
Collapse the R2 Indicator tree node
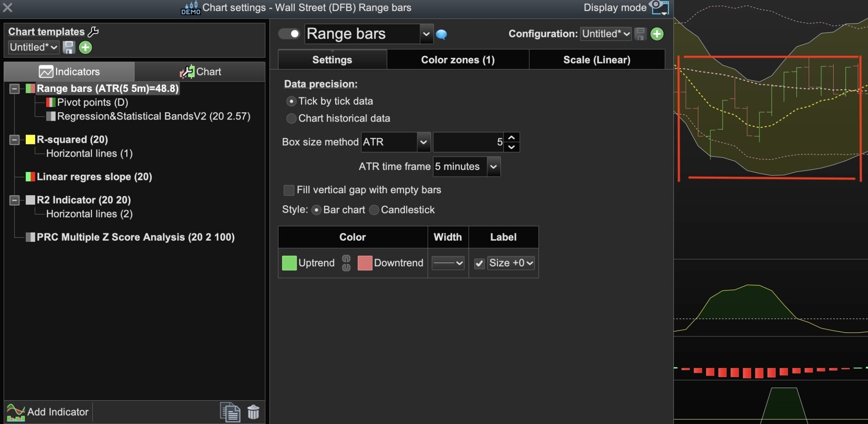tap(14, 200)
